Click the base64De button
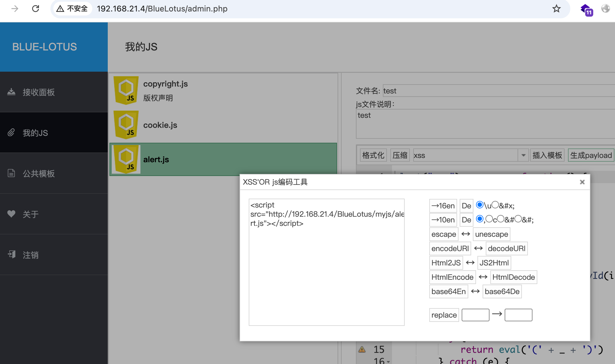Screen dimensions: 615x364 502,291
